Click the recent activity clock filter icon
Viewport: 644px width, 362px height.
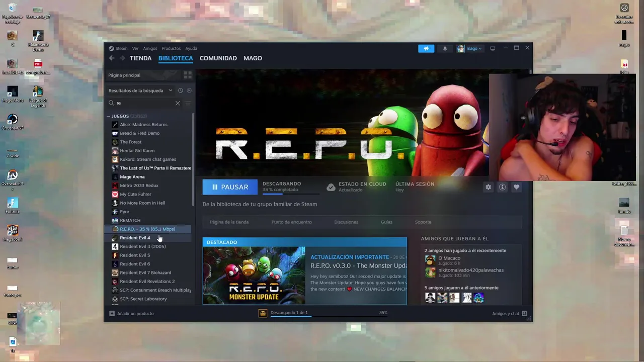(x=180, y=90)
